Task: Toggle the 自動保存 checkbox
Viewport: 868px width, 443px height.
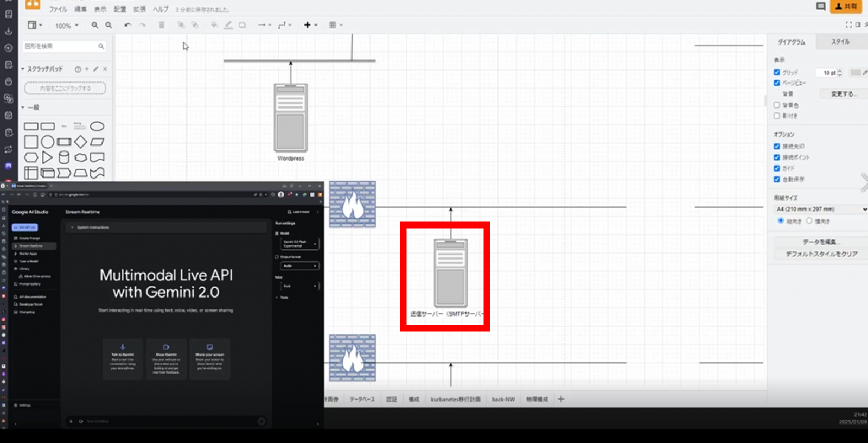Action: click(777, 179)
